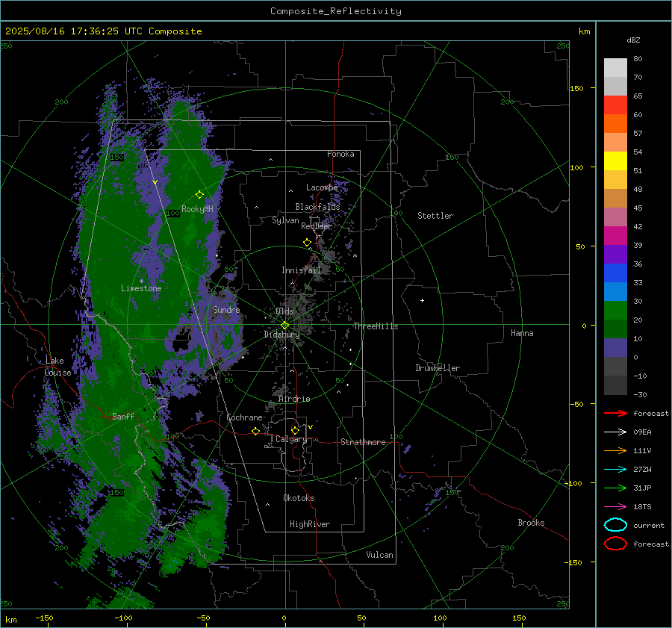Click the white 09EA arrow icon
The height and width of the screenshot is (628, 672).
coord(615,432)
